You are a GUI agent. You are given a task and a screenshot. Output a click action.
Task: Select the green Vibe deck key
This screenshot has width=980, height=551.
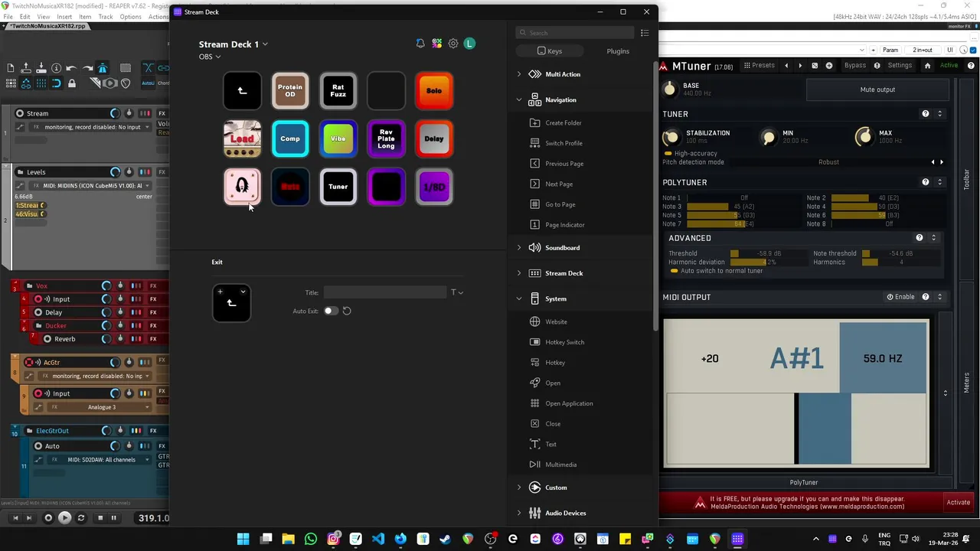click(x=338, y=139)
